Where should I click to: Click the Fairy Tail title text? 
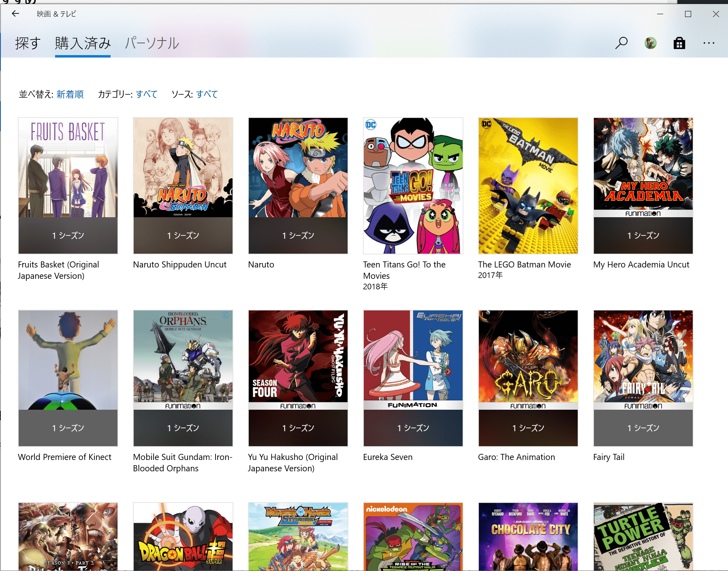pos(609,457)
